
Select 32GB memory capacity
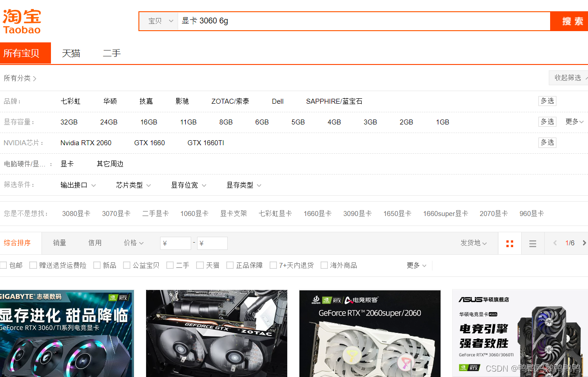coord(69,122)
